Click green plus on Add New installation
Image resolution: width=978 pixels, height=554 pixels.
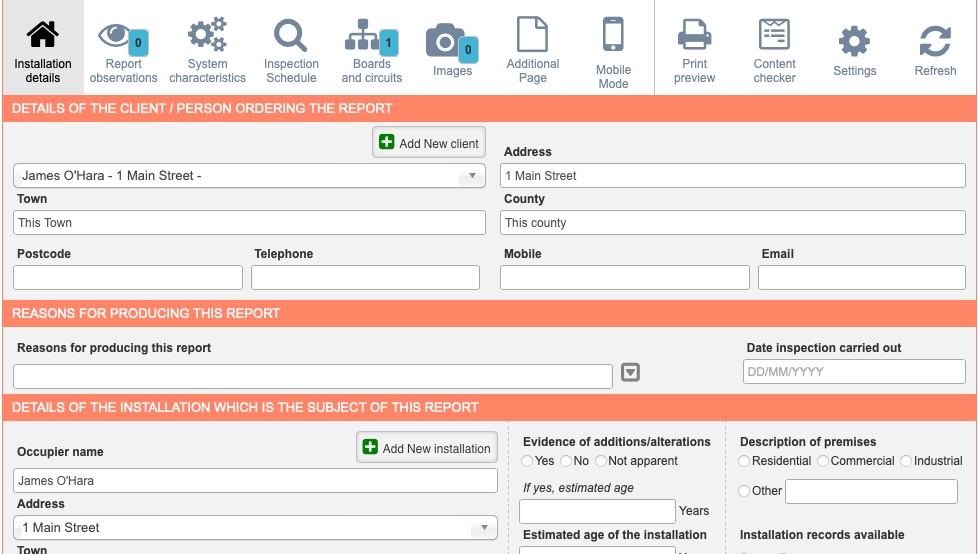[370, 447]
